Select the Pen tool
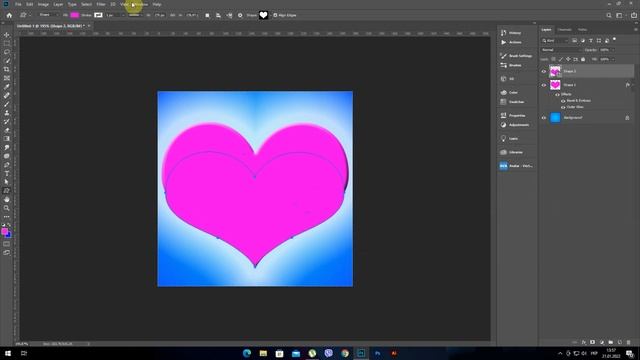This screenshot has width=640, height=360. pos(7,165)
